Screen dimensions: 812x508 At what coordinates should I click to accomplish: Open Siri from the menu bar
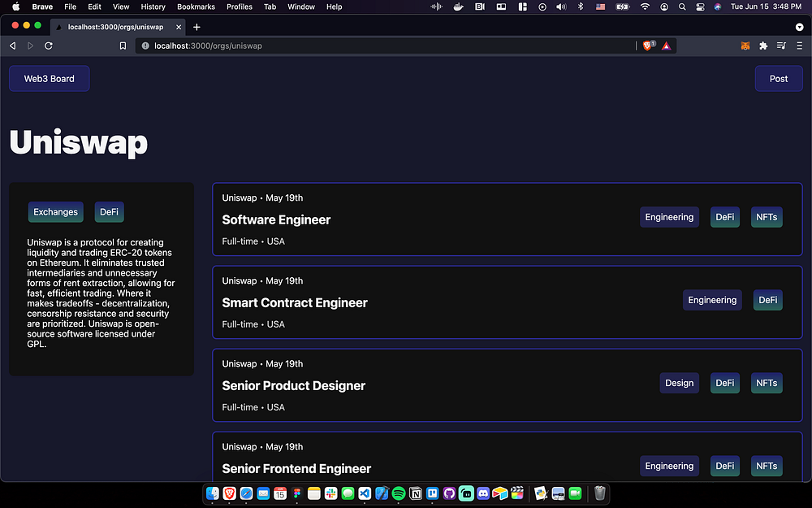(x=717, y=7)
